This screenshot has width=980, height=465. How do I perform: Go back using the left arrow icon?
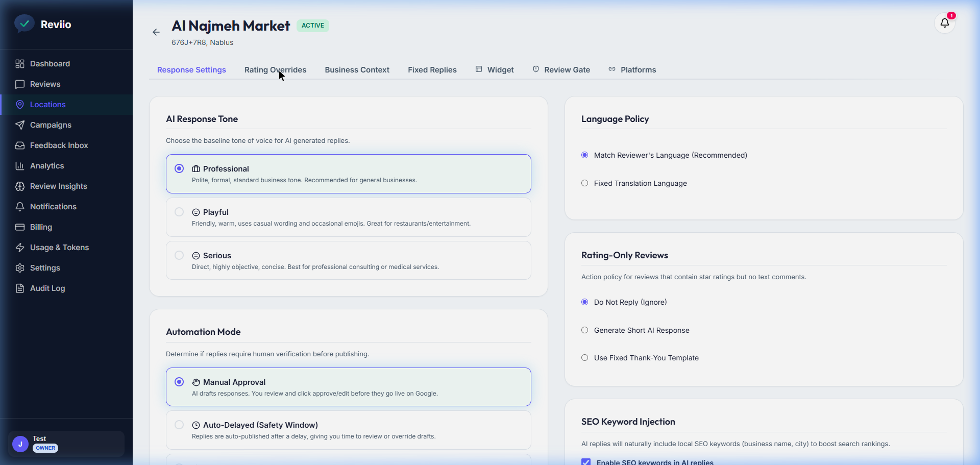pos(156,32)
